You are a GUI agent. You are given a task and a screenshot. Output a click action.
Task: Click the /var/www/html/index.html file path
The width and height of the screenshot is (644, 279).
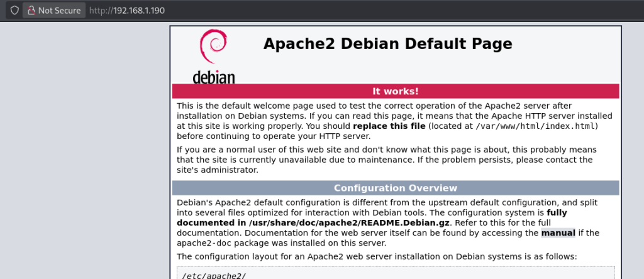tap(536, 126)
